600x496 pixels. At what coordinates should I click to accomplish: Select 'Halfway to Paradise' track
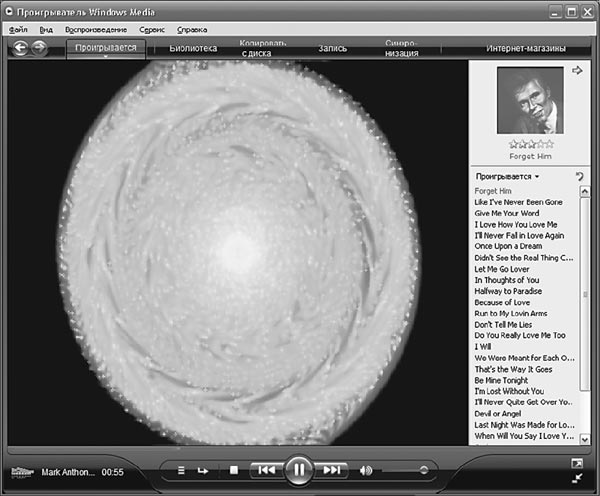coord(508,291)
